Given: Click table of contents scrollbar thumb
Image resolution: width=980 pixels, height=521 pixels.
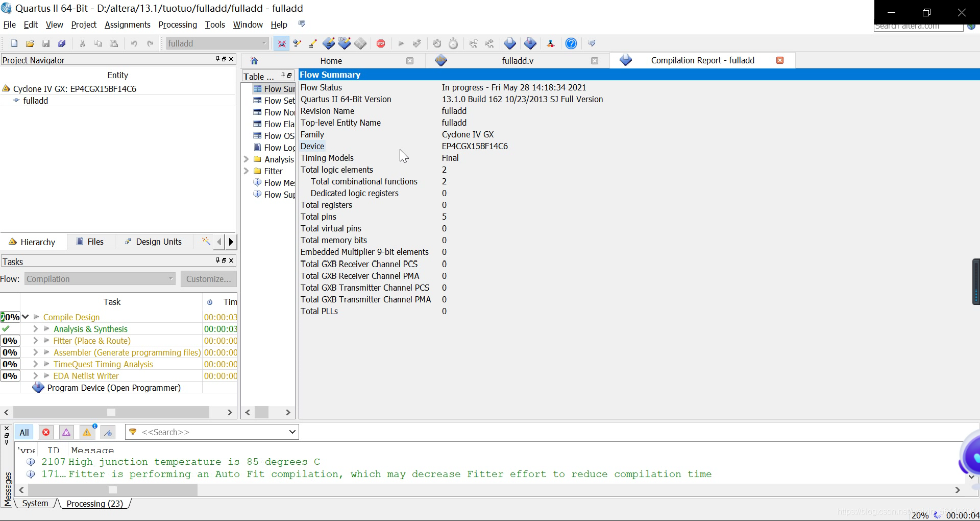Looking at the screenshot, I should (x=262, y=412).
